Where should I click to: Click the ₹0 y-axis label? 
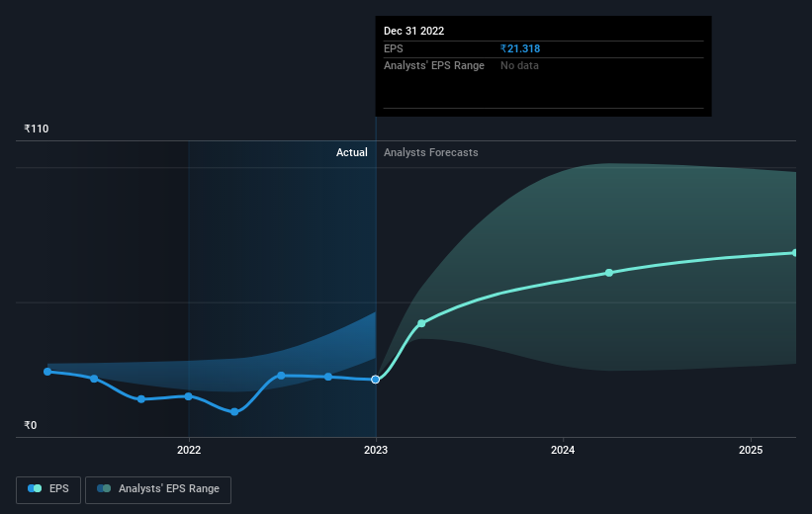coord(30,425)
